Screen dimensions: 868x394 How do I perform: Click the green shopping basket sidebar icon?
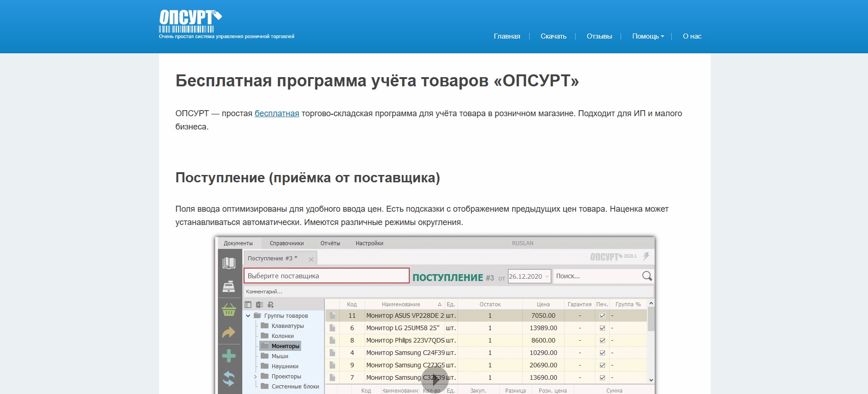(229, 309)
